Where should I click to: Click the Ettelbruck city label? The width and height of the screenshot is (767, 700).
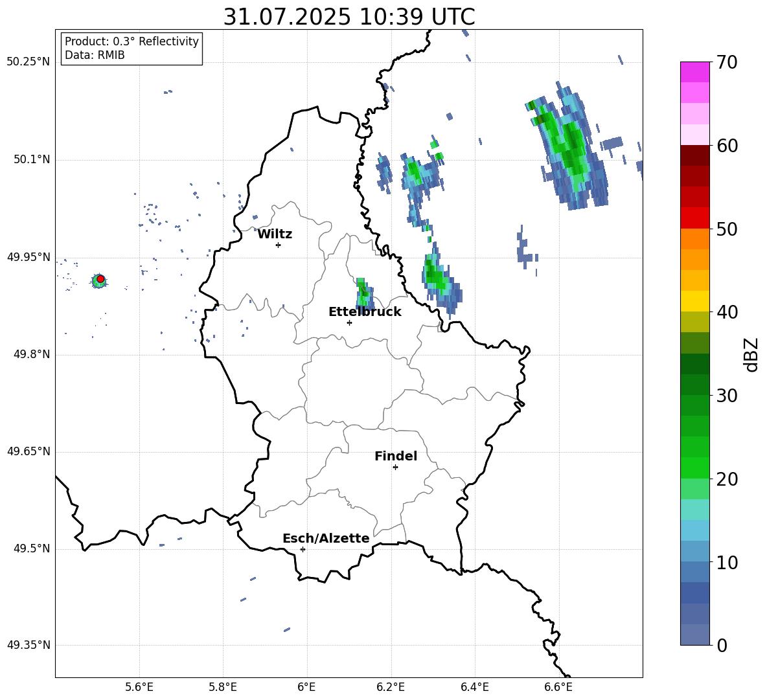click(365, 312)
